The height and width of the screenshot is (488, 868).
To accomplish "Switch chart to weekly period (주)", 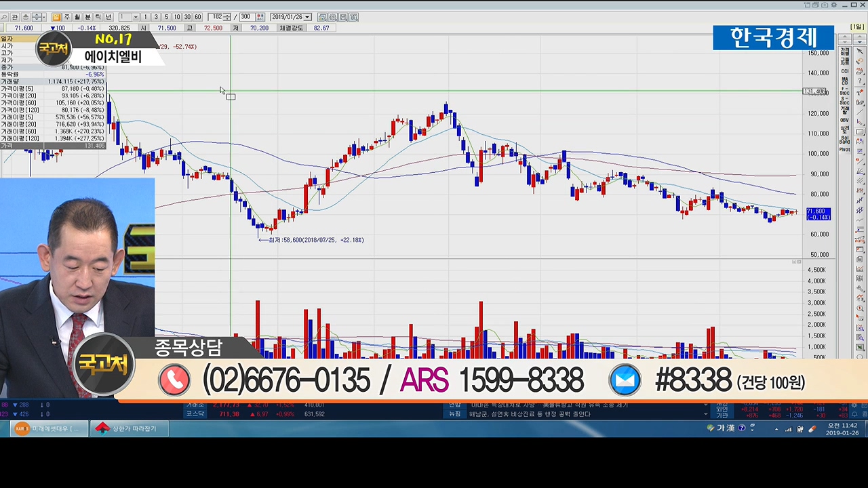I will click(66, 17).
